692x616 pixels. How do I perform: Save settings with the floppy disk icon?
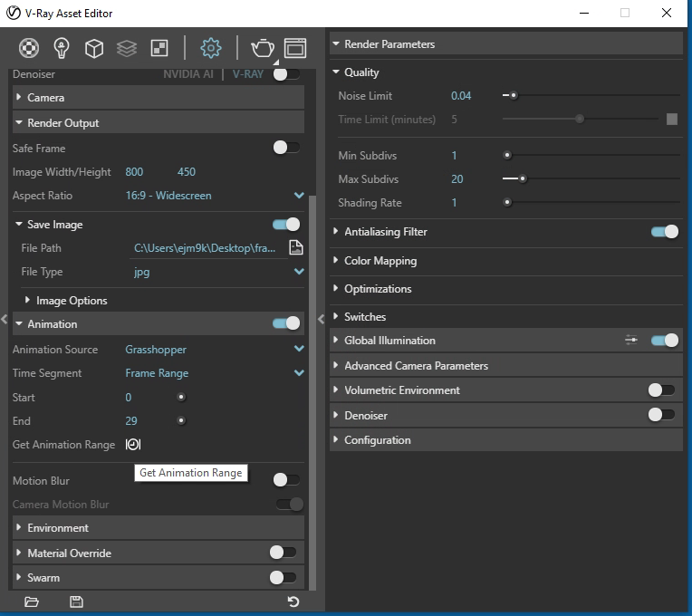pyautogui.click(x=76, y=602)
